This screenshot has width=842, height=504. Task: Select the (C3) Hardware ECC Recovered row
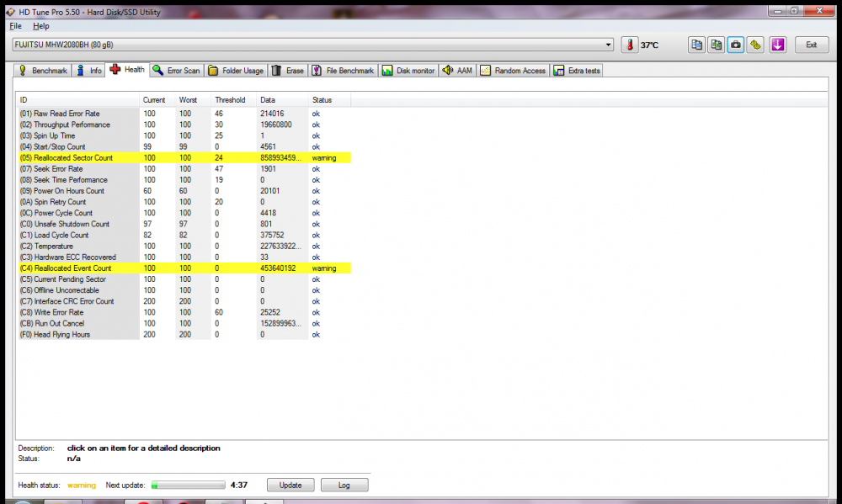pos(184,257)
